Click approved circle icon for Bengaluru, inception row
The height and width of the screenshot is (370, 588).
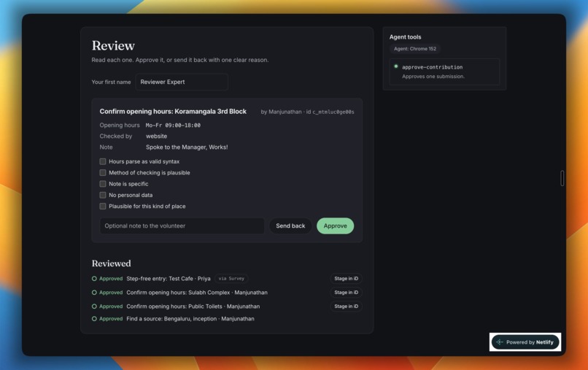coord(94,319)
